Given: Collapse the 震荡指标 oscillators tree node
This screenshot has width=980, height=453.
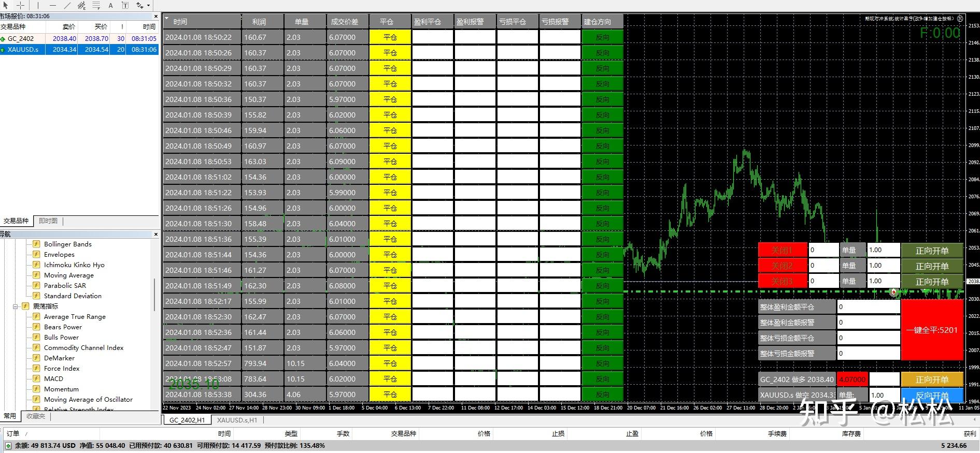Looking at the screenshot, I should (16, 306).
